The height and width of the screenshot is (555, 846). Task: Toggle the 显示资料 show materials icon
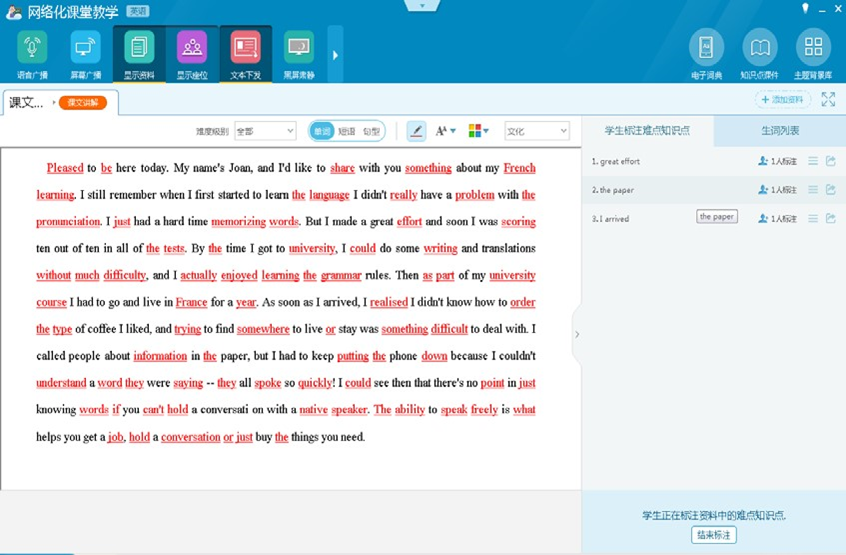coord(139,48)
